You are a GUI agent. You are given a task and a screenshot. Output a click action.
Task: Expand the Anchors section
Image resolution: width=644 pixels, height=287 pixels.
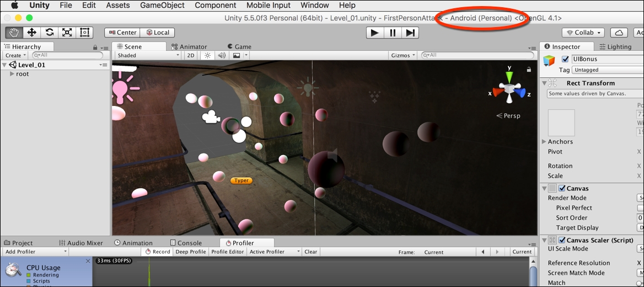544,141
